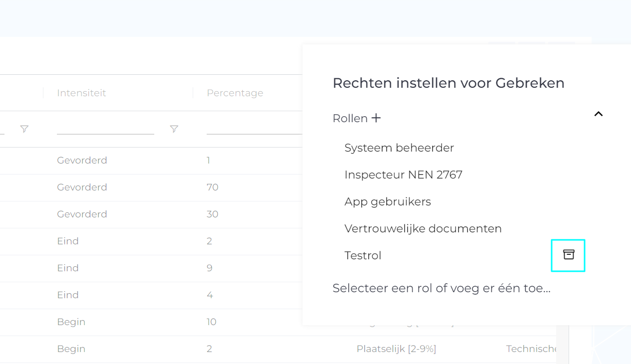This screenshot has height=364, width=631.
Task: Click 'Selecteer een rol of voeg er één toe...' text
Action: [x=441, y=288]
